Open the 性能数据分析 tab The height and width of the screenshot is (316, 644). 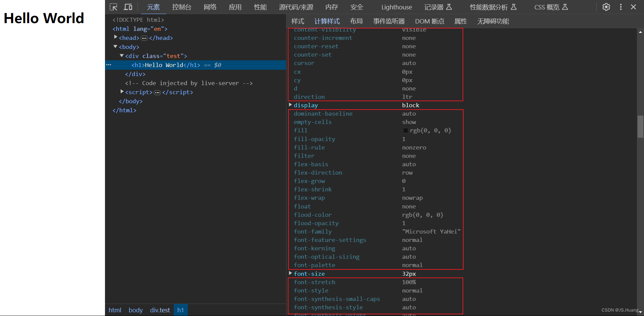[493, 7]
